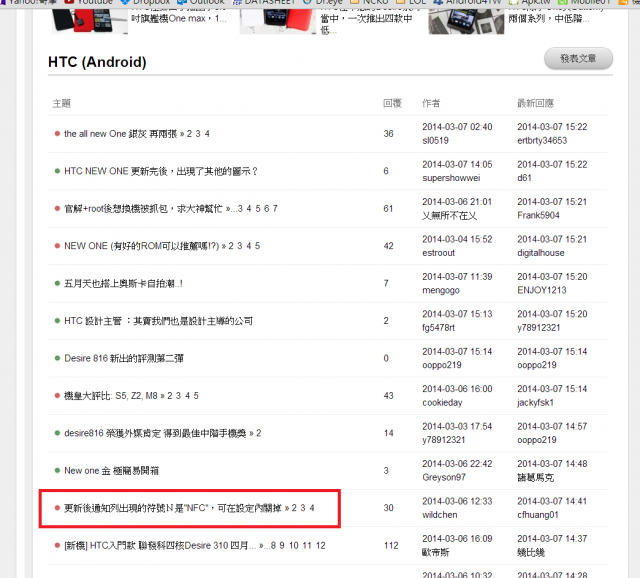Open latest replier d61
Image resolution: width=640 pixels, height=578 pixels.
click(x=524, y=178)
